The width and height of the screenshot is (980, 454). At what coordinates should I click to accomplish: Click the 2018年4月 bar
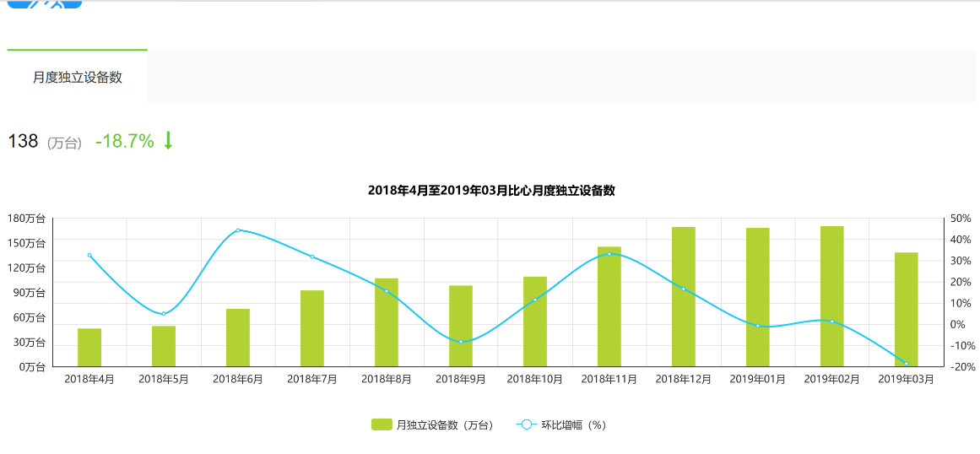pos(89,347)
